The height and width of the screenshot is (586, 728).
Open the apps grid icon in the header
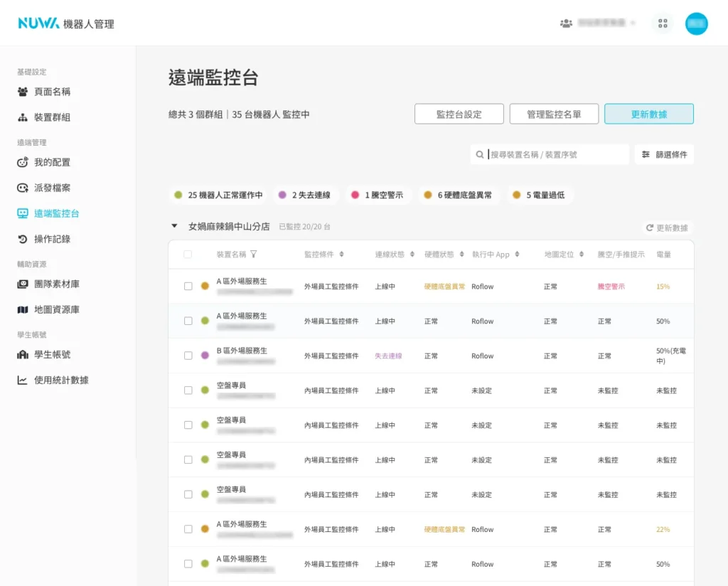[663, 23]
